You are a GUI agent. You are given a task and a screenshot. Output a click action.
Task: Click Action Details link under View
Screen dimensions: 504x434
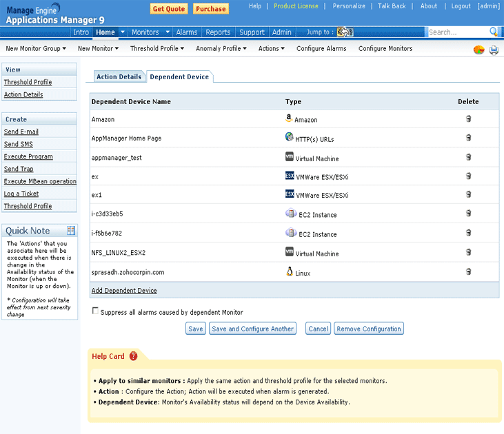[23, 94]
